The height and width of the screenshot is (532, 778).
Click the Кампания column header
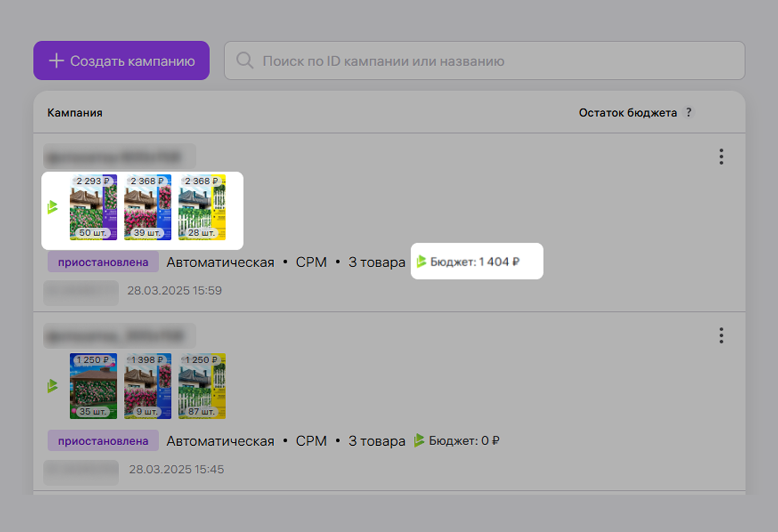(75, 113)
